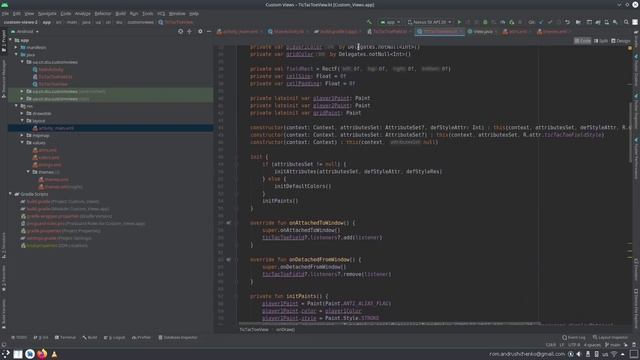Click the system volume speaker icon
The width and height of the screenshot is (640, 360).
[x=579, y=354]
